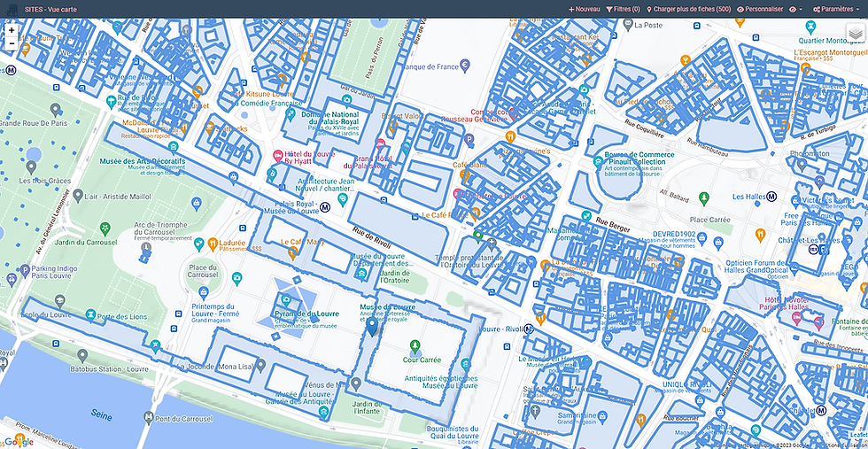Load more records with Charger plus de fiches
The width and height of the screenshot is (868, 449).
point(689,9)
